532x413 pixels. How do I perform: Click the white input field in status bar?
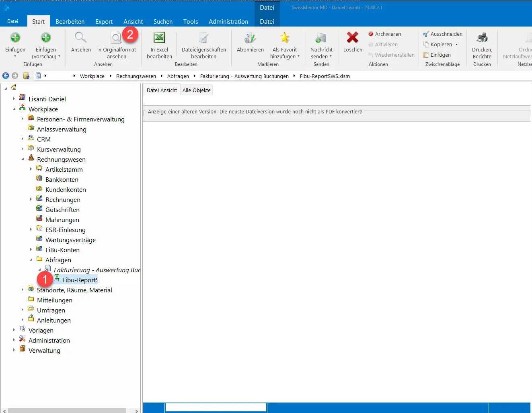216,407
